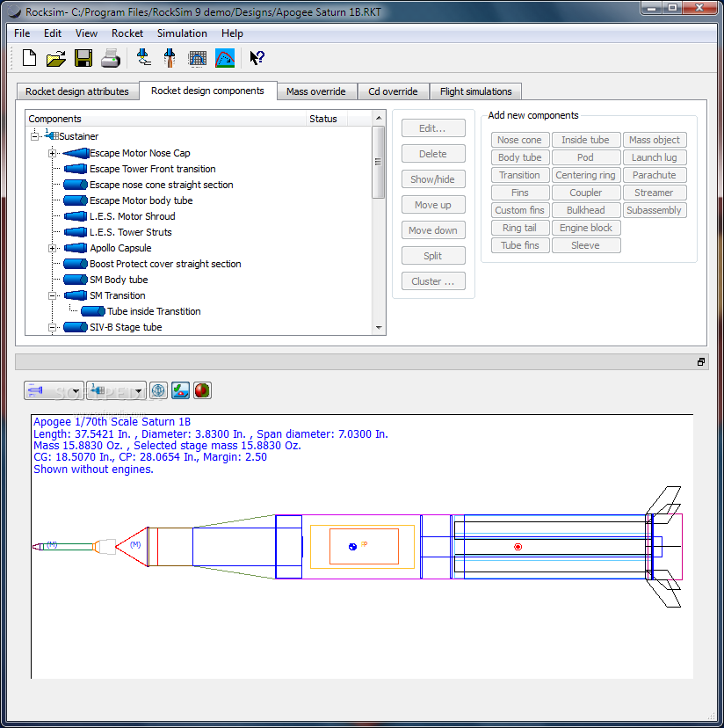724x728 pixels.
Task: Select the SM Body tube item
Action: [x=119, y=280]
